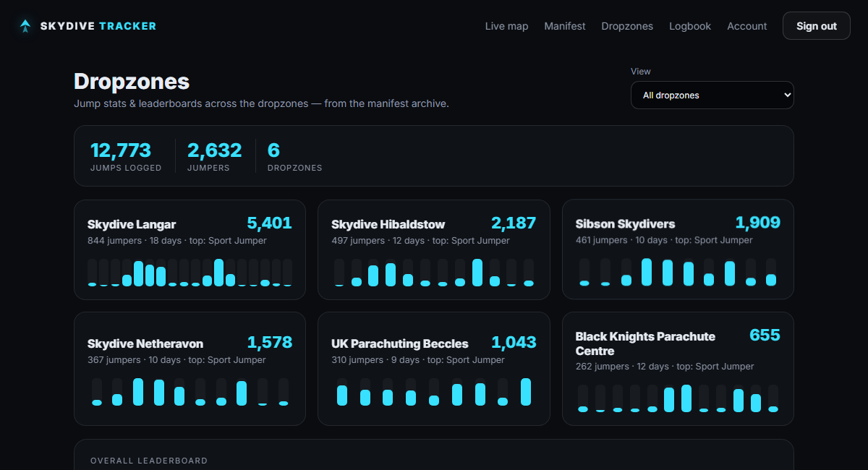The height and width of the screenshot is (470, 868).
Task: Open the Account page
Action: tap(746, 26)
